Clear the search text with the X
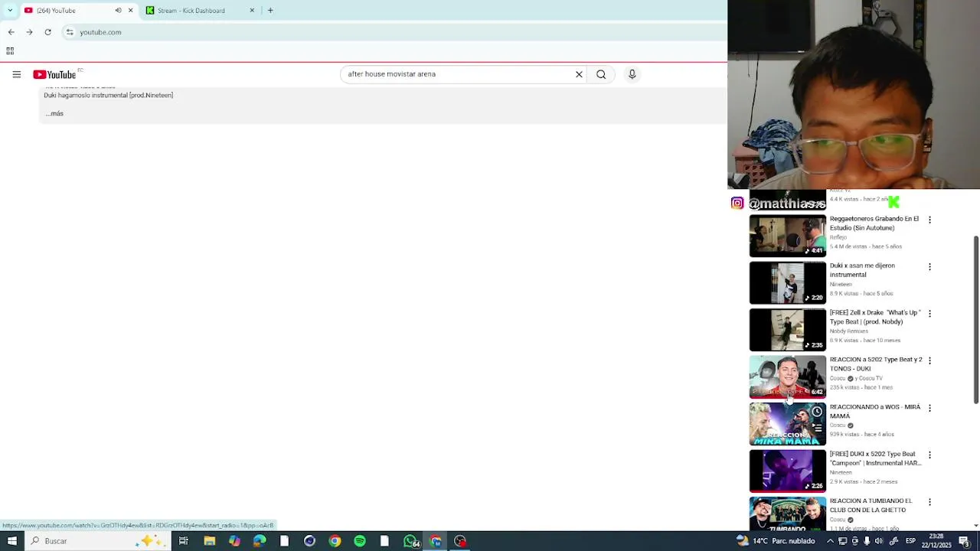The height and width of the screenshot is (551, 980). pyautogui.click(x=579, y=74)
